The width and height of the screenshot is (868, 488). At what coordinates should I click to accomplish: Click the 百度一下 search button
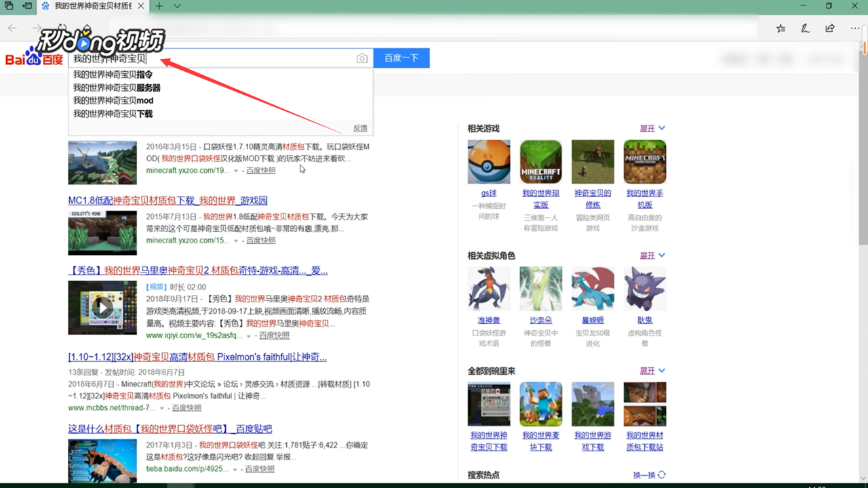(x=401, y=58)
